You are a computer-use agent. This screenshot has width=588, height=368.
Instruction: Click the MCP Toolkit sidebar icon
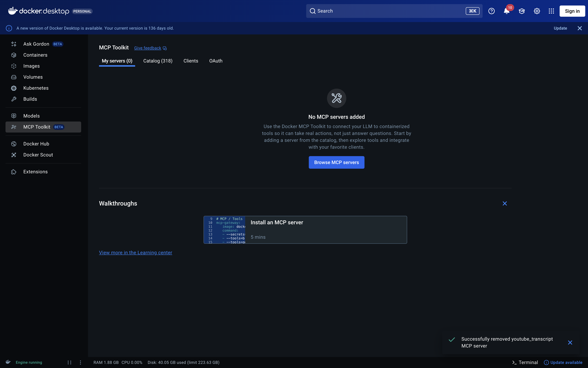(x=14, y=127)
